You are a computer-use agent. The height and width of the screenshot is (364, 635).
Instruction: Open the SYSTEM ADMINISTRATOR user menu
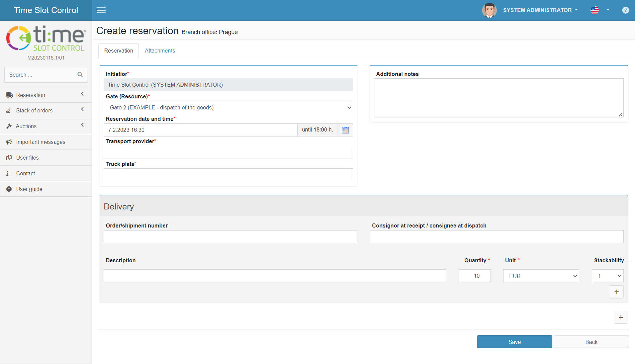coord(540,10)
